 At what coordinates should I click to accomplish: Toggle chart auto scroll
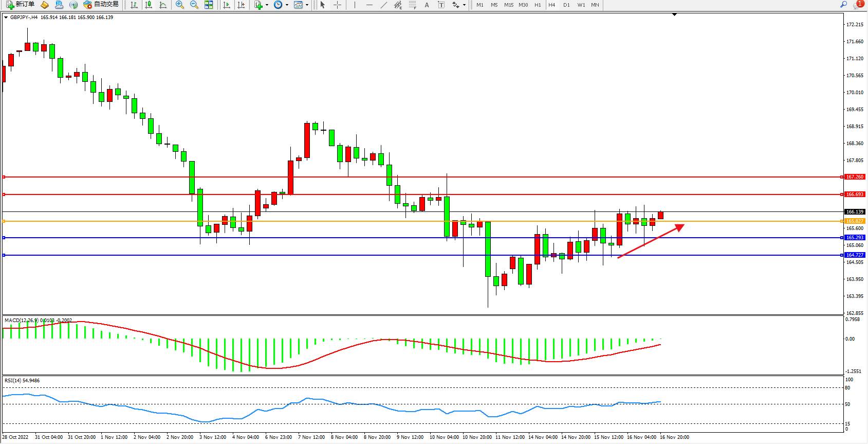pos(227,5)
